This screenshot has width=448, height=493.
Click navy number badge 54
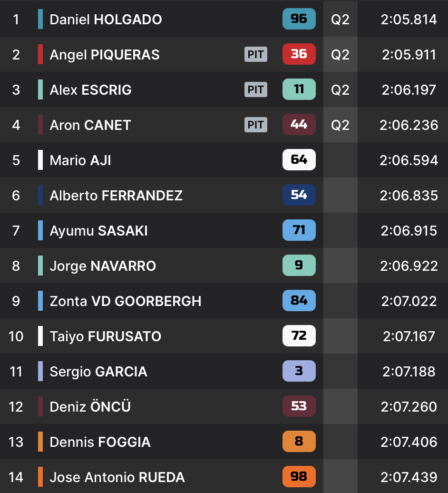(299, 195)
